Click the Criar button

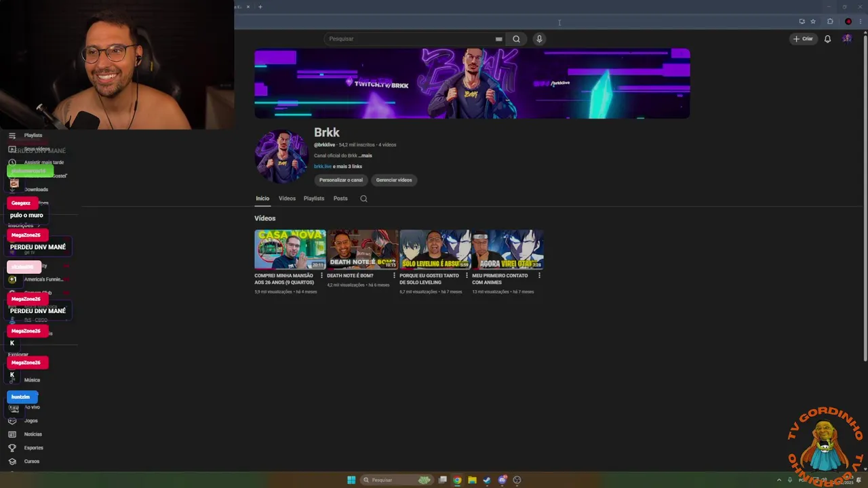(x=803, y=39)
